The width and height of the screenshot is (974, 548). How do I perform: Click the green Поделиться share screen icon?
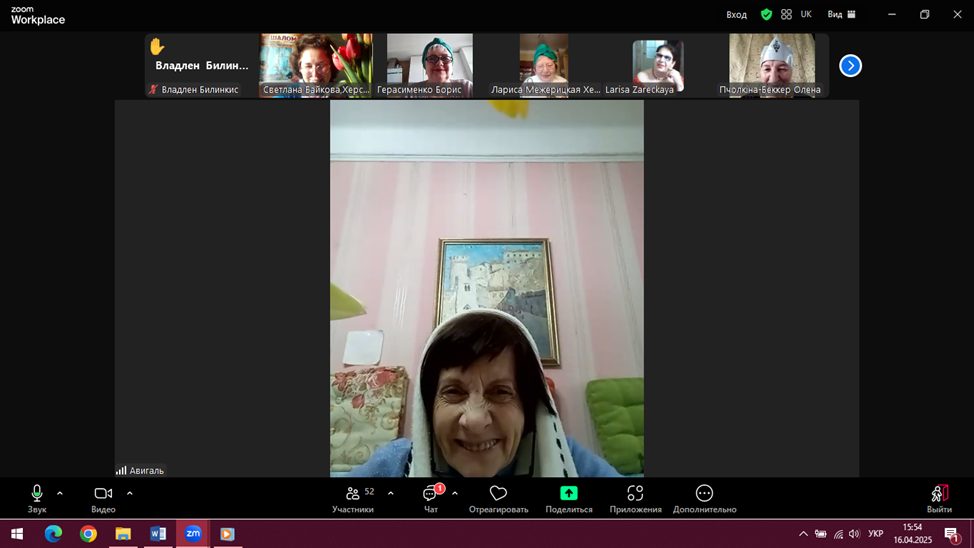tap(568, 494)
